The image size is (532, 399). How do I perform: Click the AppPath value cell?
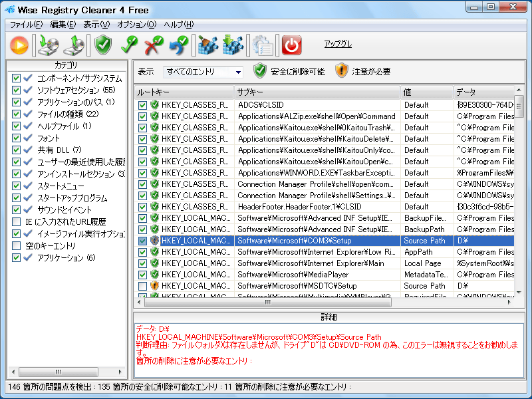pyautogui.click(x=427, y=252)
